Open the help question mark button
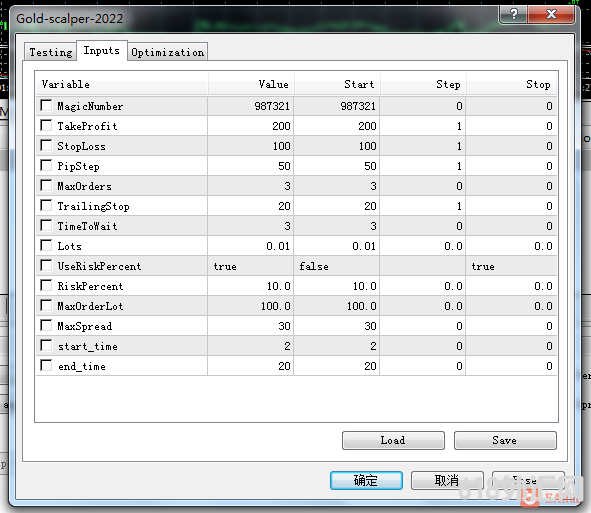Viewport: 591px width, 513px height. click(513, 14)
